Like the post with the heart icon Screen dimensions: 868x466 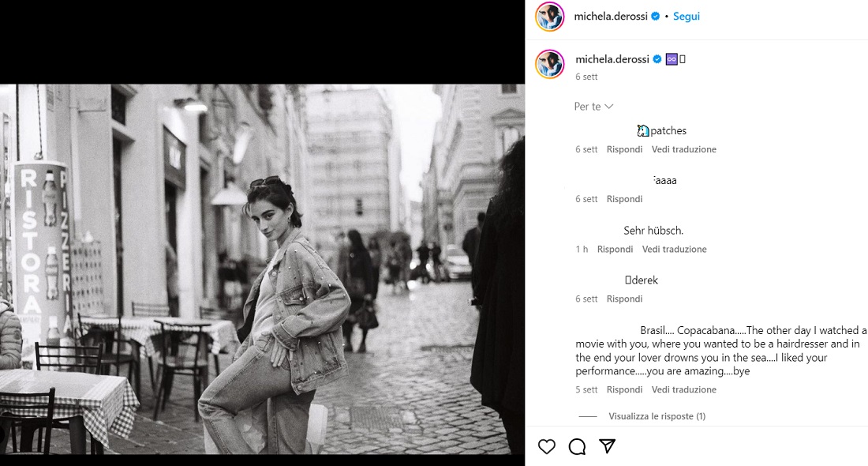tap(546, 447)
